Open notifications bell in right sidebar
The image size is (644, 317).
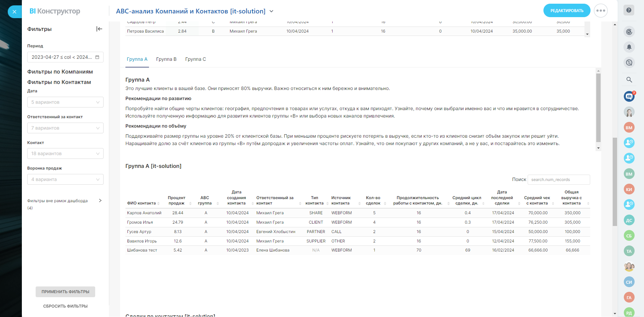629,47
